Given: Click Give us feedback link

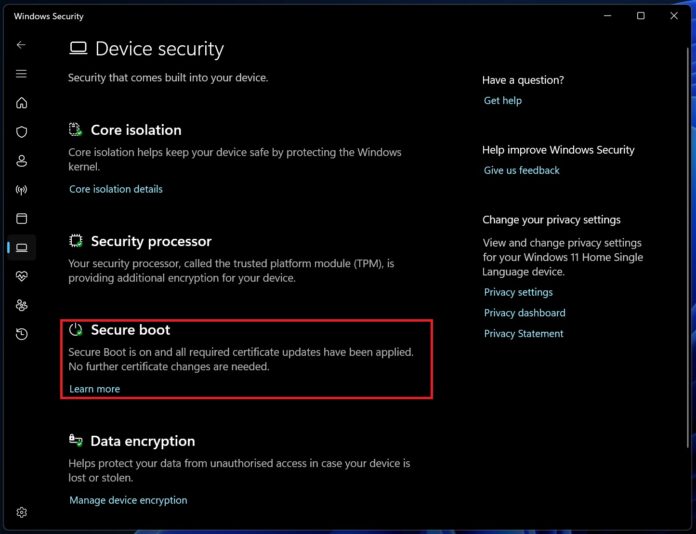Looking at the screenshot, I should (522, 170).
